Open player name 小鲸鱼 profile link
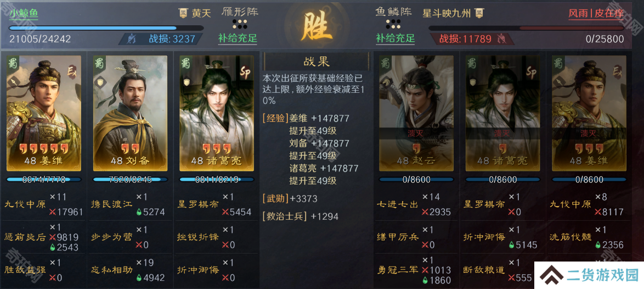This screenshot has width=644, height=289. coord(24,14)
